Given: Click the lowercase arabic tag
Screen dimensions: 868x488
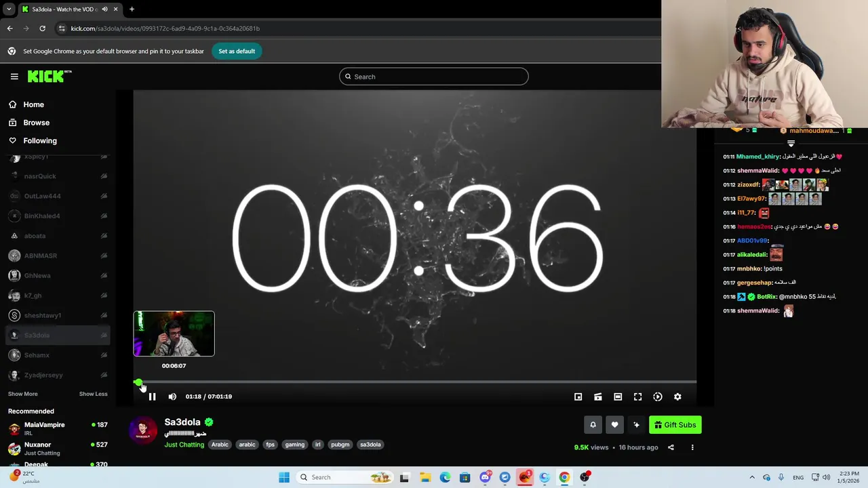Looking at the screenshot, I should [x=247, y=445].
